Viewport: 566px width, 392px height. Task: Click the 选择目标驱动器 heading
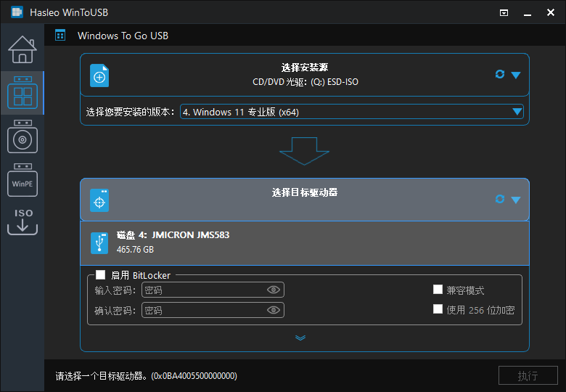click(x=305, y=192)
